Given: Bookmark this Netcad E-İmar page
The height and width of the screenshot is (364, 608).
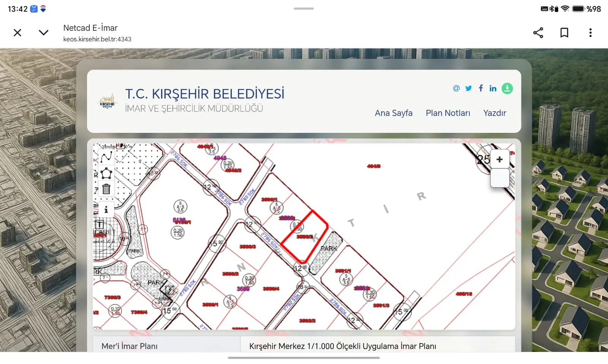Looking at the screenshot, I should [564, 33].
